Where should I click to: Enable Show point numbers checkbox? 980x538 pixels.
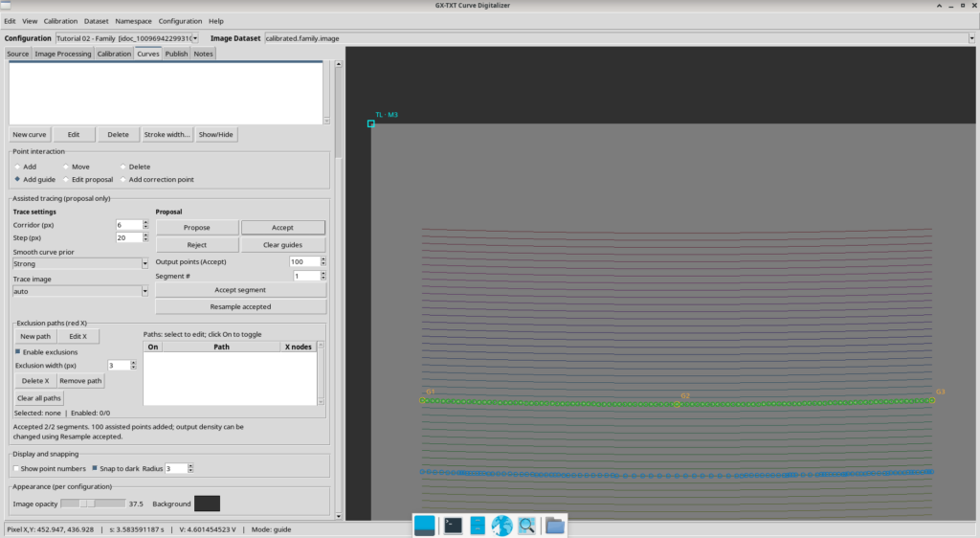point(16,468)
